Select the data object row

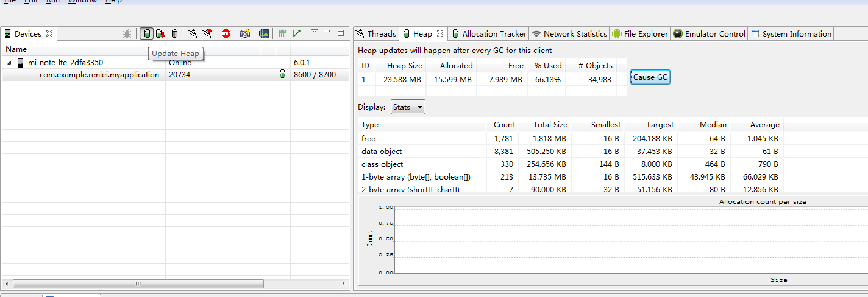(571, 152)
